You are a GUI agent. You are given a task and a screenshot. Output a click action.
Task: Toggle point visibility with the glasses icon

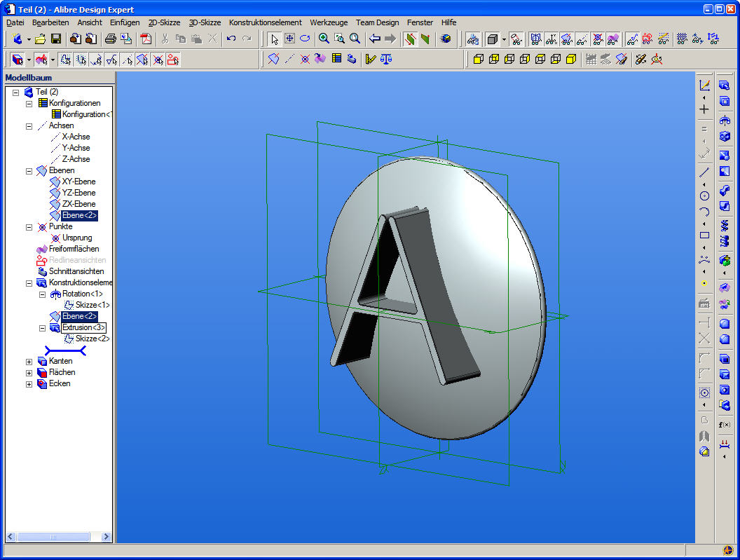pyautogui.click(x=598, y=39)
